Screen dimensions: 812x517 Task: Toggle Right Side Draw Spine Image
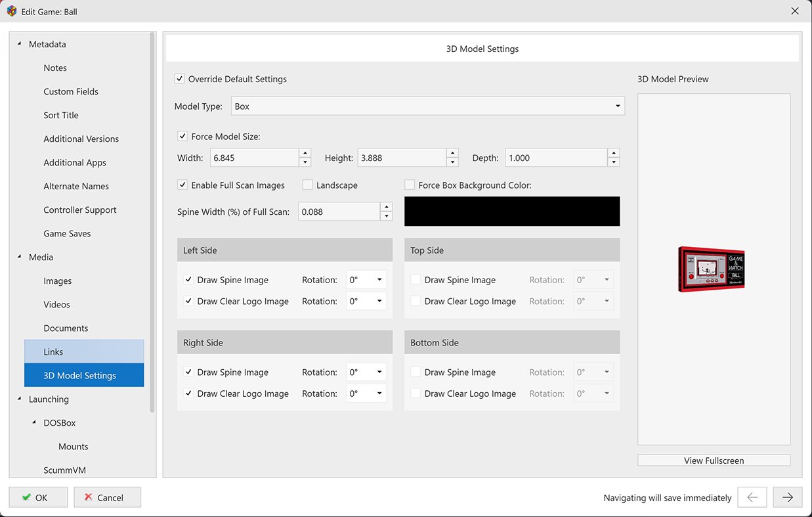pos(188,372)
